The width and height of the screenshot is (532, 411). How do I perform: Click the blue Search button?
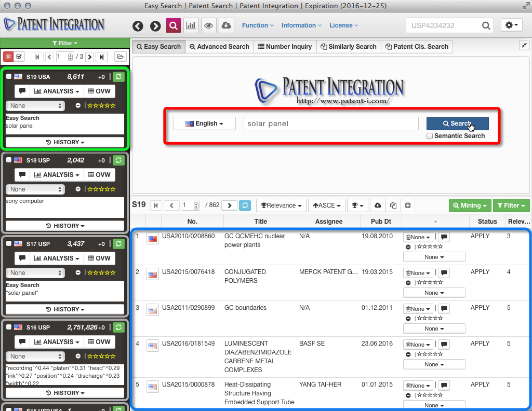click(x=457, y=124)
